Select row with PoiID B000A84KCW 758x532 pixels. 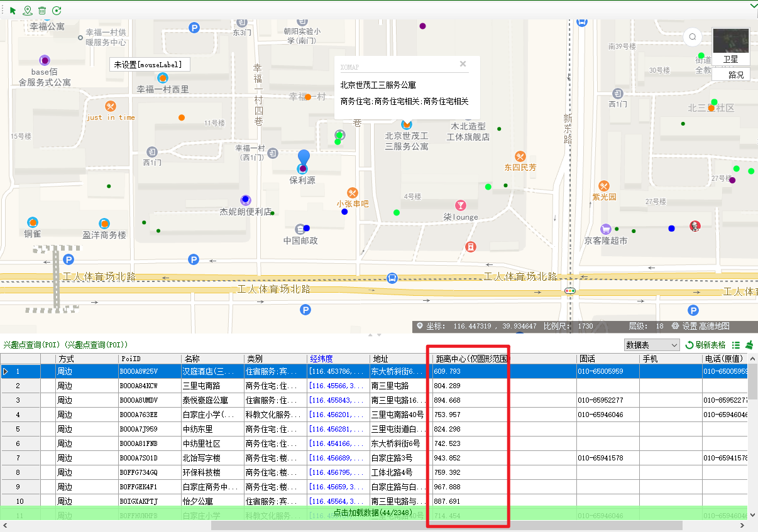click(150, 386)
